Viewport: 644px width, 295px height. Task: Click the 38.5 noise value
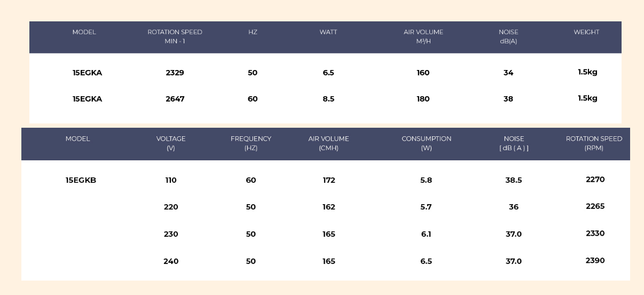(514, 180)
